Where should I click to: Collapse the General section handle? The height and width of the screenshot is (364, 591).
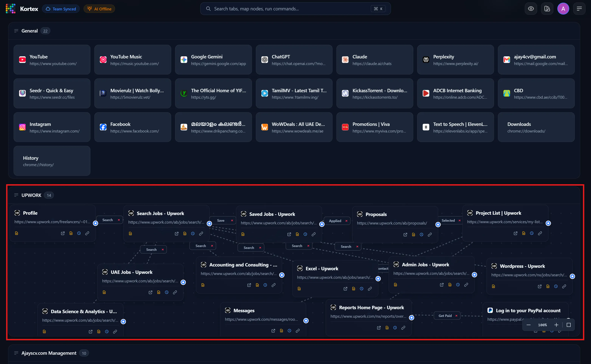click(16, 31)
